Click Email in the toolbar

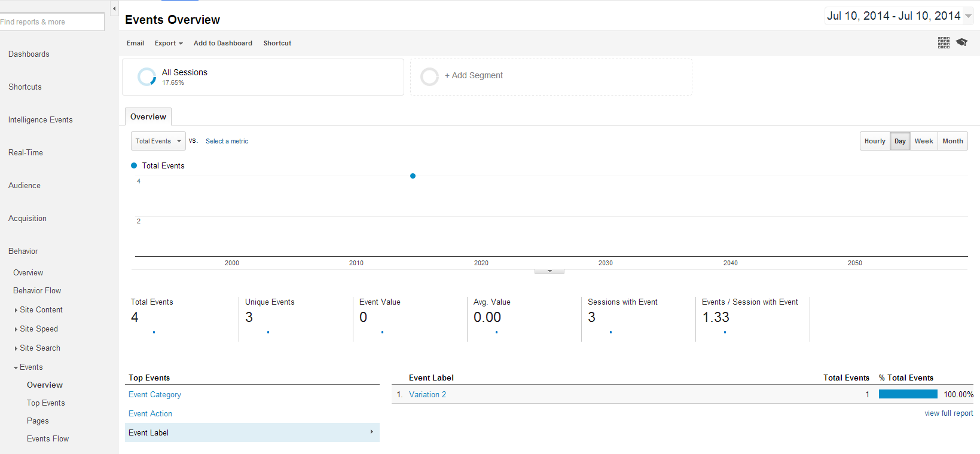coord(135,43)
